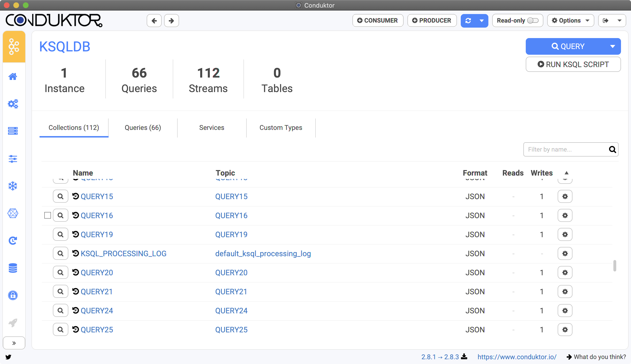
Task: Open the PRODUCER button
Action: 432,20
